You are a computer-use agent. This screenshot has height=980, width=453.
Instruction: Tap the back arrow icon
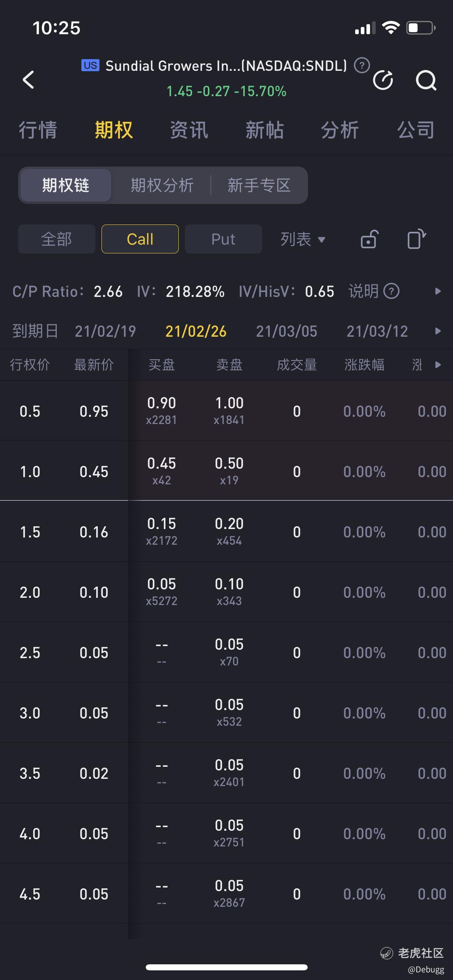(28, 80)
